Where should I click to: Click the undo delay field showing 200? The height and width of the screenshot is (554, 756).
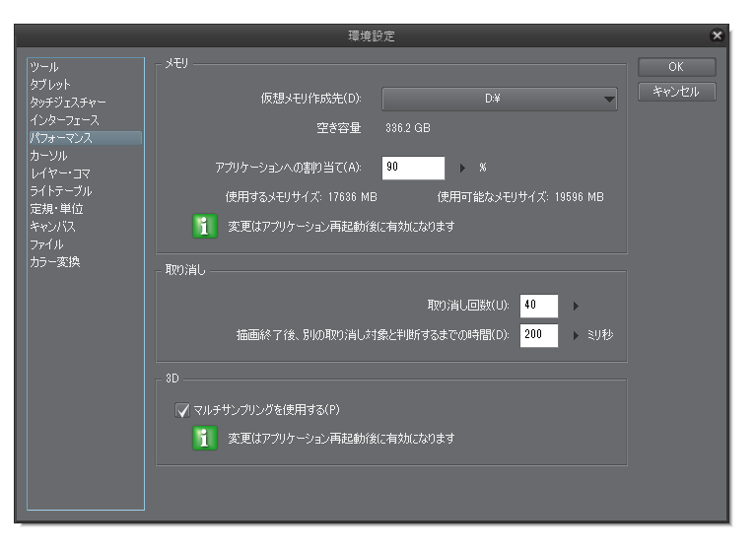[538, 335]
